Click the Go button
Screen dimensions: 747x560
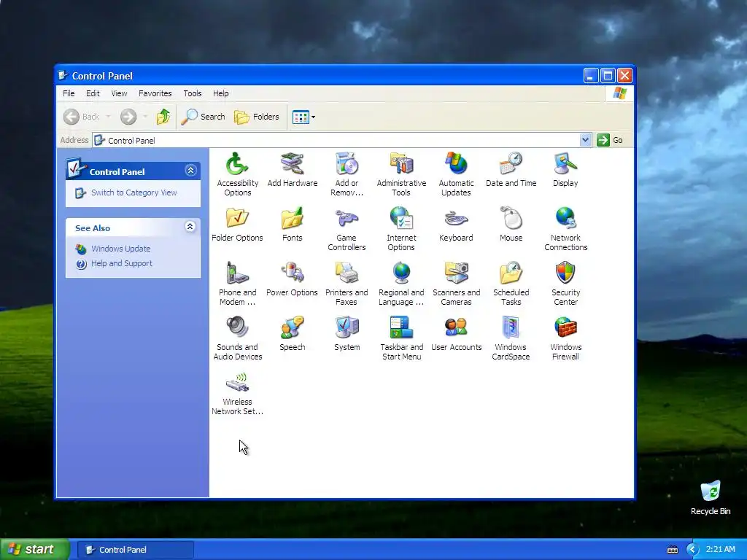pyautogui.click(x=611, y=140)
